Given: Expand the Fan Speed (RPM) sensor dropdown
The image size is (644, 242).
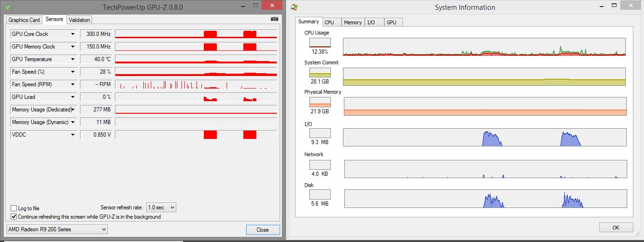Looking at the screenshot, I should [x=73, y=84].
